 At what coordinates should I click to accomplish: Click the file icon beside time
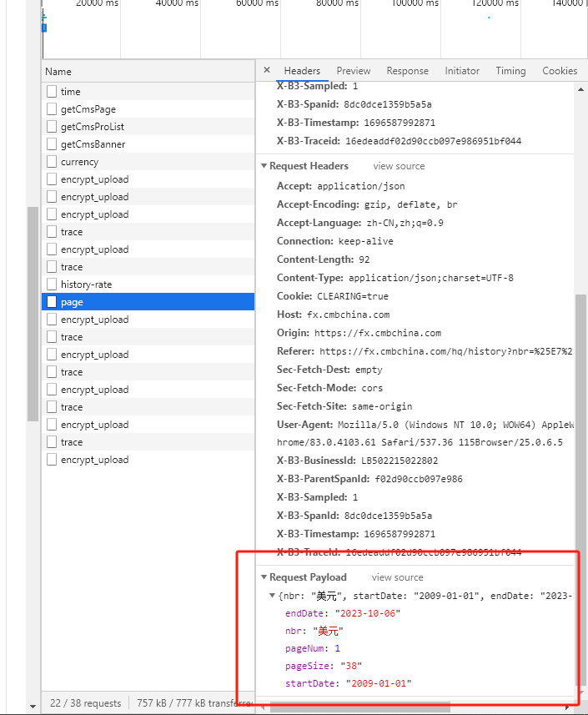(x=52, y=91)
